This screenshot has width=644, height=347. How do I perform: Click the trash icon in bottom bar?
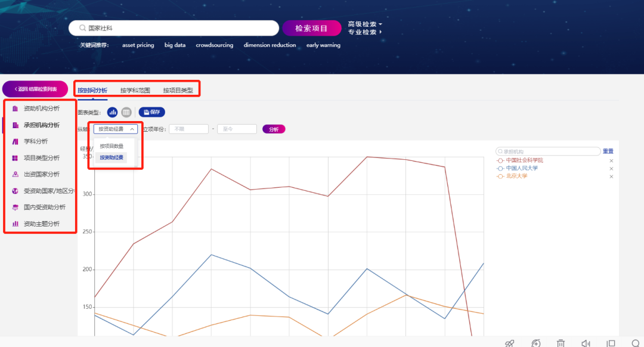561,343
